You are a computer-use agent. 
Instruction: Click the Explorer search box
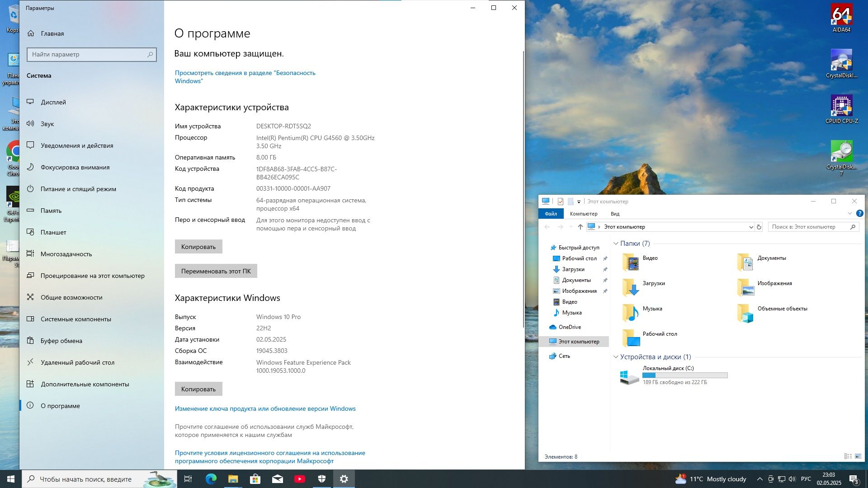[813, 227]
